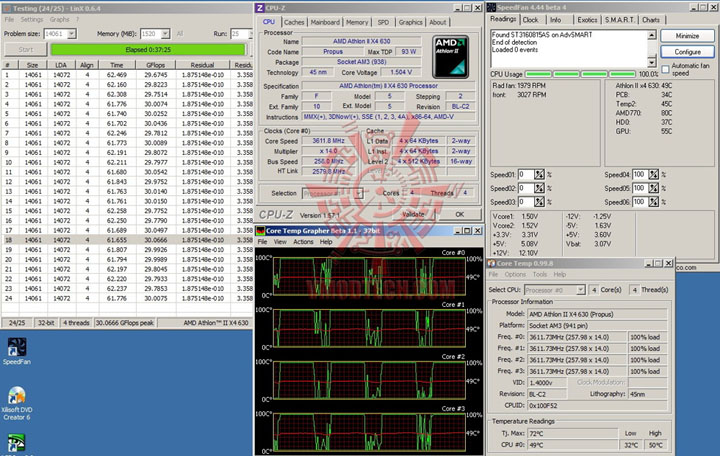Screen dimensions: 720x456
Task: Switch to the Charts tab in SpeedFan
Action: click(x=651, y=20)
